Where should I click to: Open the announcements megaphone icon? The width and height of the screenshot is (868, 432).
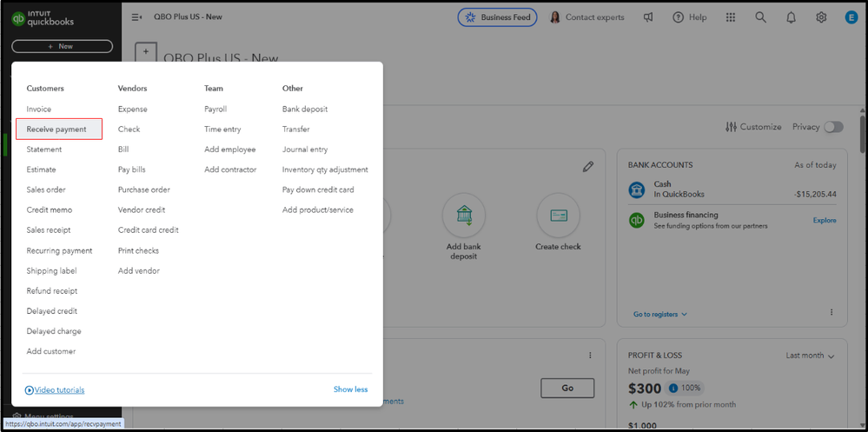(648, 17)
